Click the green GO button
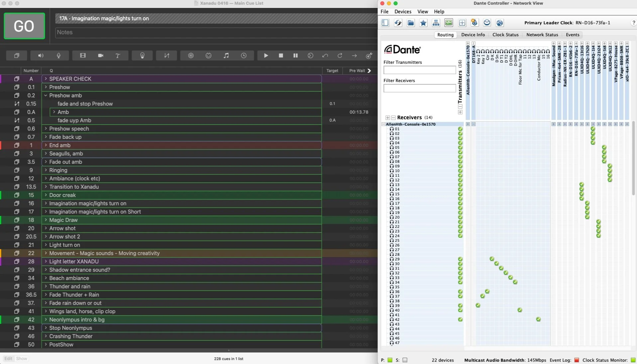The height and width of the screenshot is (364, 637). [24, 26]
